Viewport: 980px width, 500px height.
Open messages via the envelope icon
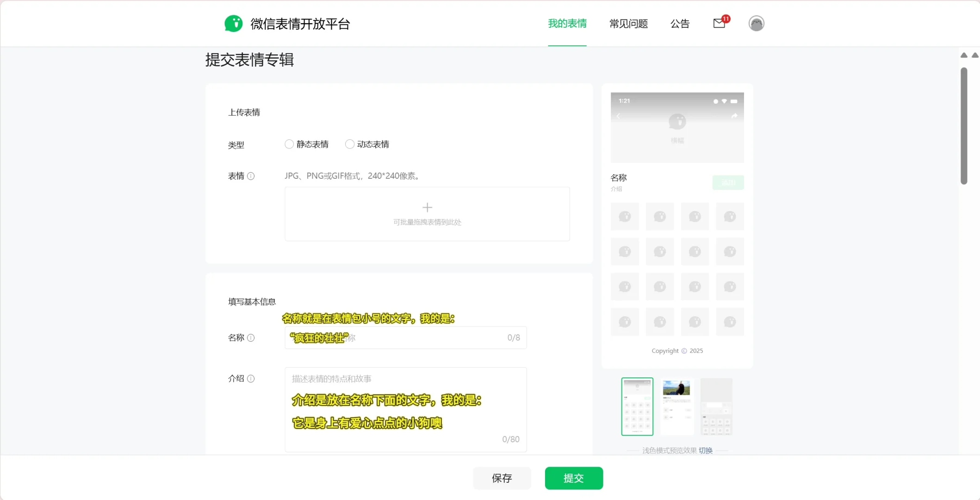[x=719, y=23]
